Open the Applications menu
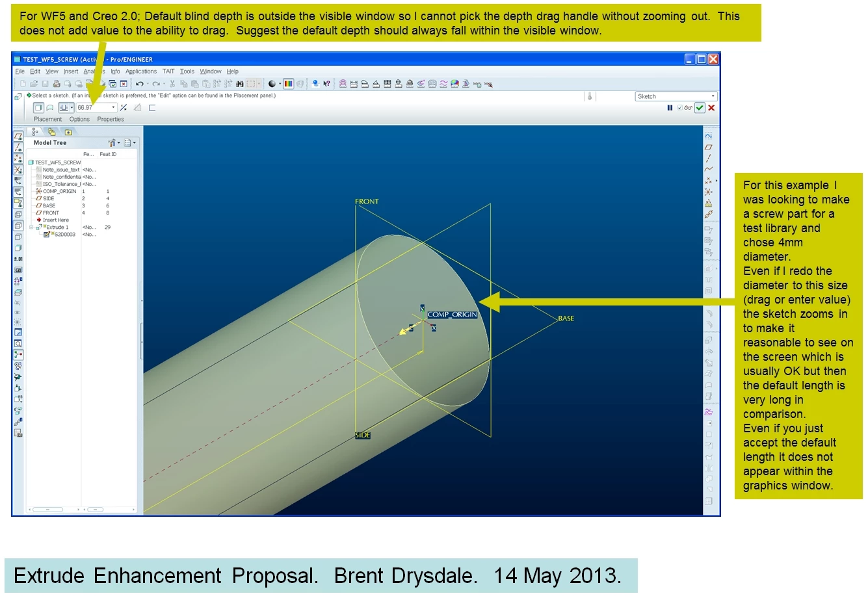The image size is (868, 598). [x=141, y=71]
